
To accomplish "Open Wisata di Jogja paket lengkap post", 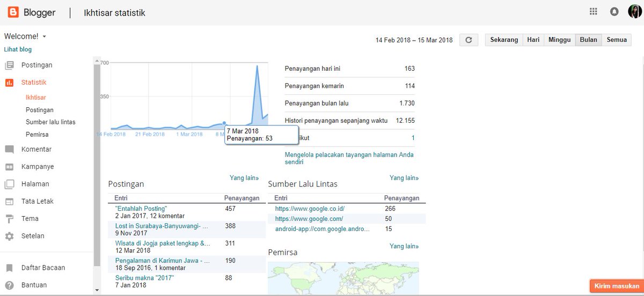I will (x=163, y=243).
